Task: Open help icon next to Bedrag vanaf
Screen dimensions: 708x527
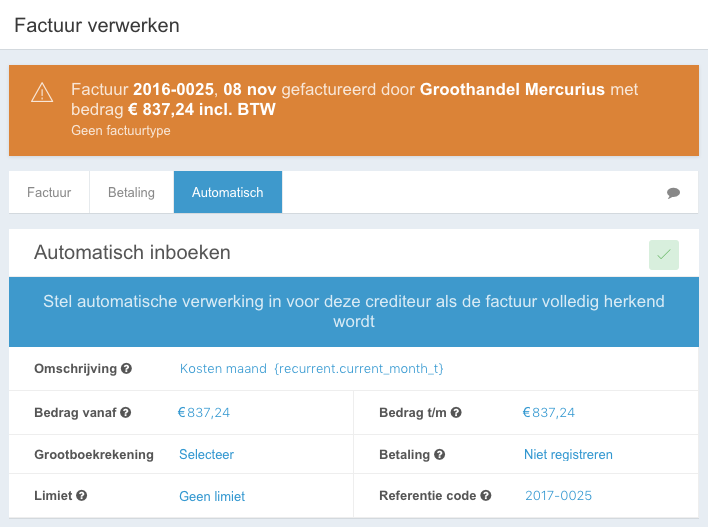Action: pyautogui.click(x=126, y=412)
